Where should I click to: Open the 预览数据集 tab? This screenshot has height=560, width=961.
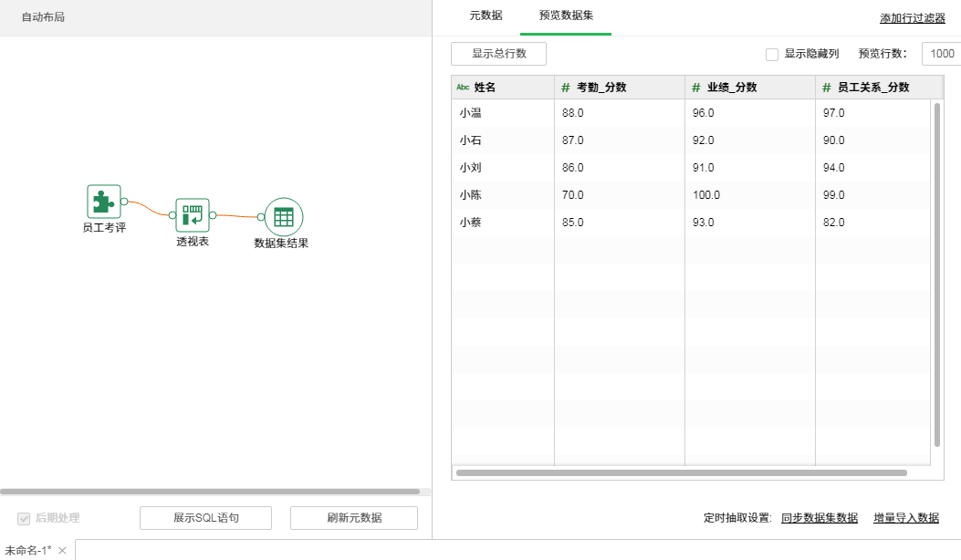coord(566,16)
